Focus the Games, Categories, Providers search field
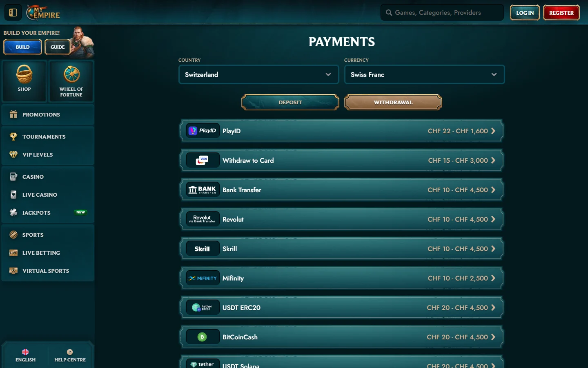The image size is (588, 368). pos(442,13)
